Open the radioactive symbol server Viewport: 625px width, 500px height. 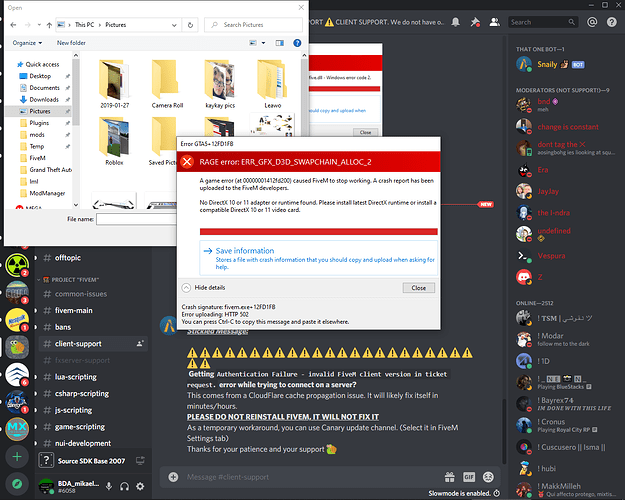click(x=17, y=265)
